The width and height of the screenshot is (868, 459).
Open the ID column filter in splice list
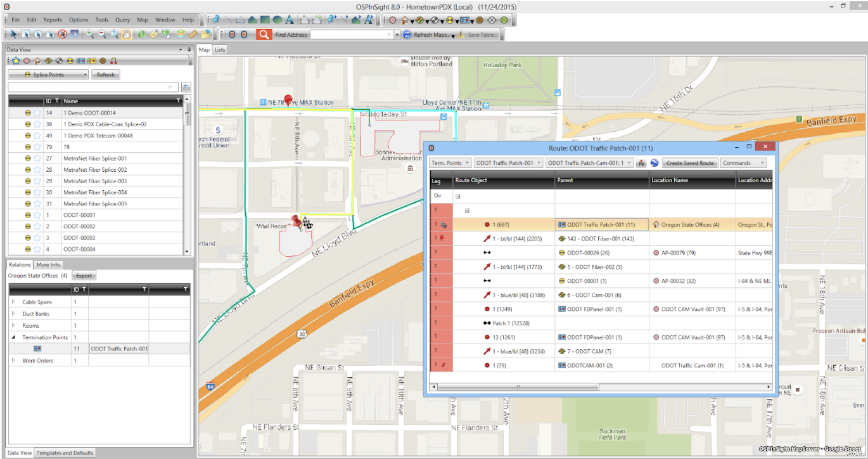tap(57, 101)
